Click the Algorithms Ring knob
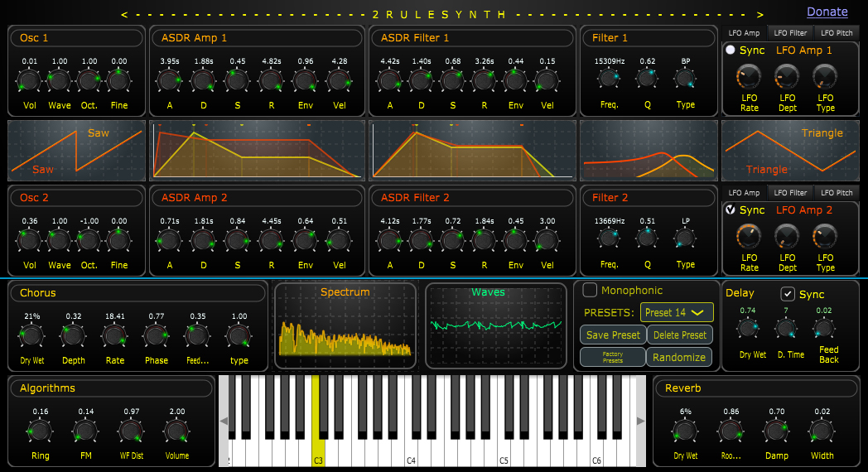The width and height of the screenshot is (868, 472). point(40,431)
